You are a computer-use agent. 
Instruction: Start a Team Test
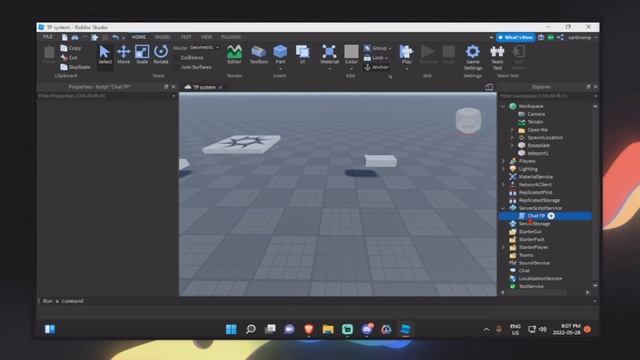497,57
